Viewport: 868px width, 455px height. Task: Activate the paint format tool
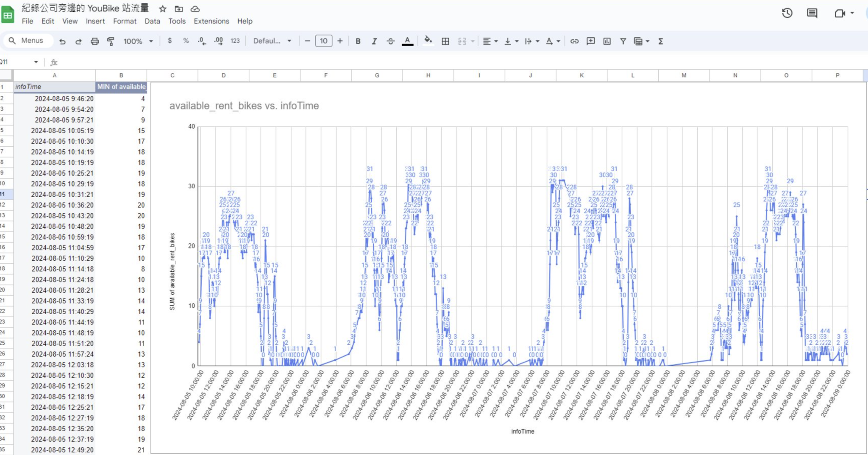(x=111, y=41)
